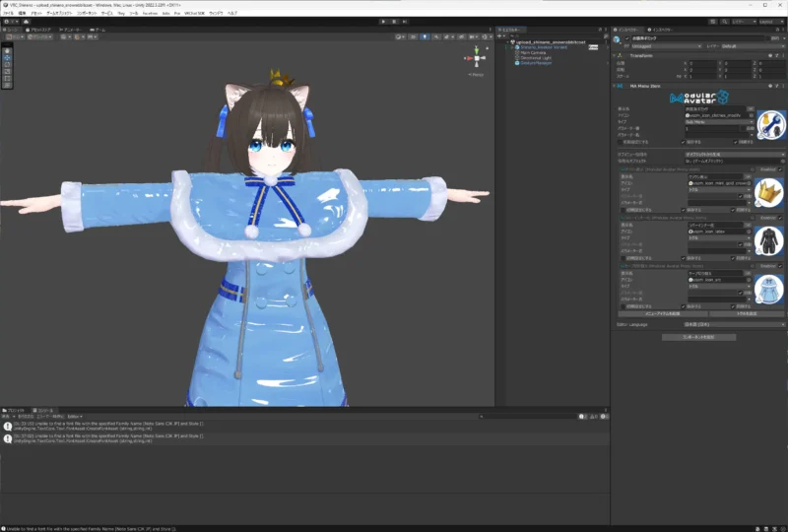Viewport: 788px width, 532px height.
Task: Toggle scene lighting bulb icon
Action: [425, 36]
